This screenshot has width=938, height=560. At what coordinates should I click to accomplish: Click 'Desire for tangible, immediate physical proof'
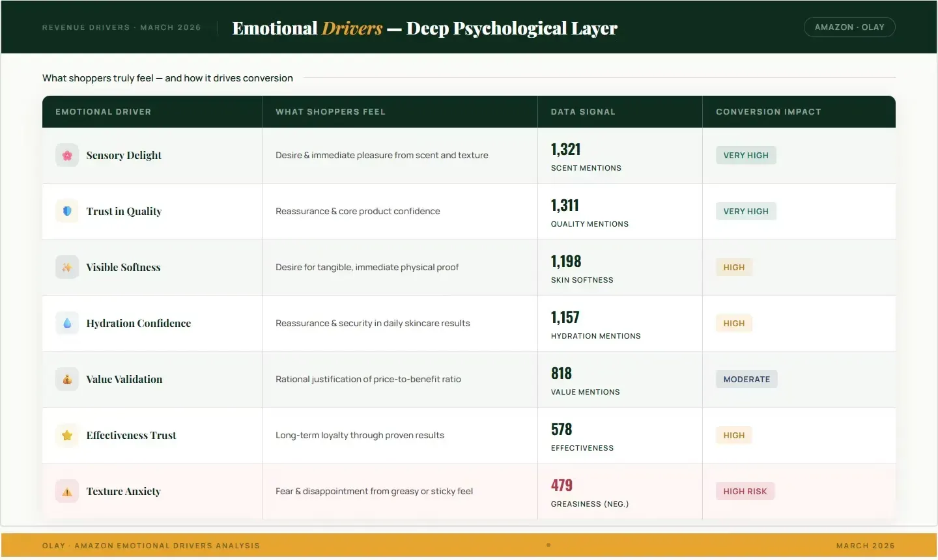pyautogui.click(x=367, y=268)
